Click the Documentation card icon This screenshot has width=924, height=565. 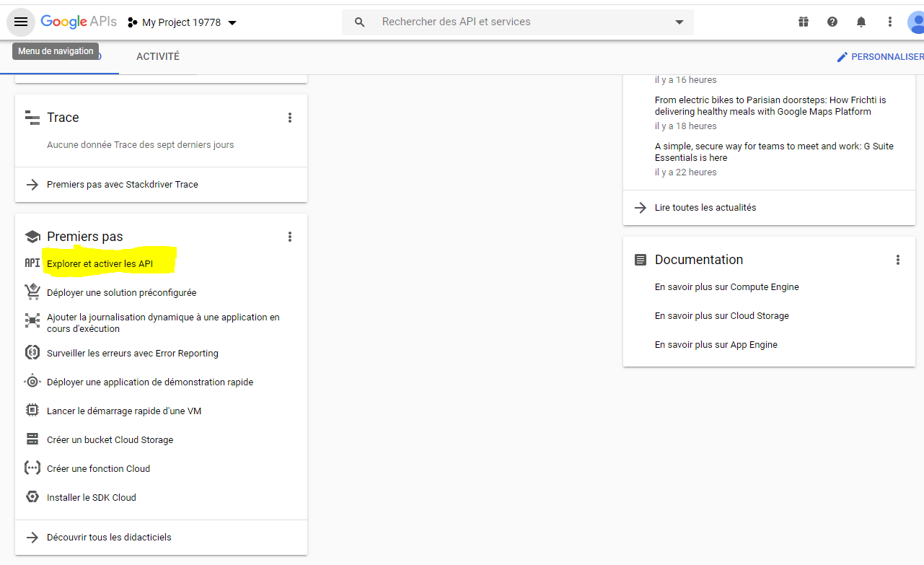tap(640, 260)
